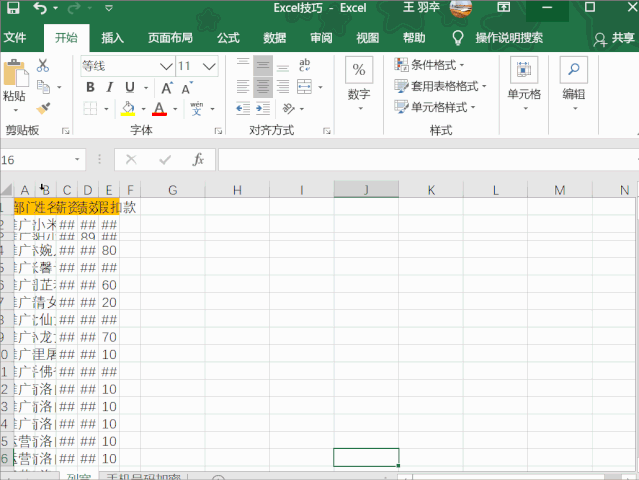Open the 字体 font dialog launcher
This screenshot has height=480, width=639.
click(x=218, y=131)
